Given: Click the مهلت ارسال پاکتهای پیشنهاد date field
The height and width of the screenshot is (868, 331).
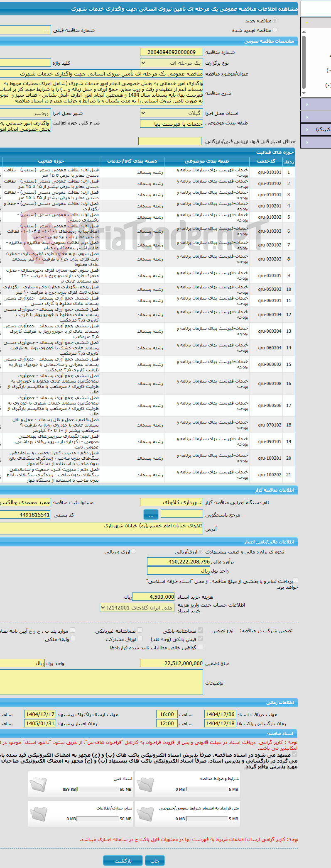Looking at the screenshot, I should 40,714.
